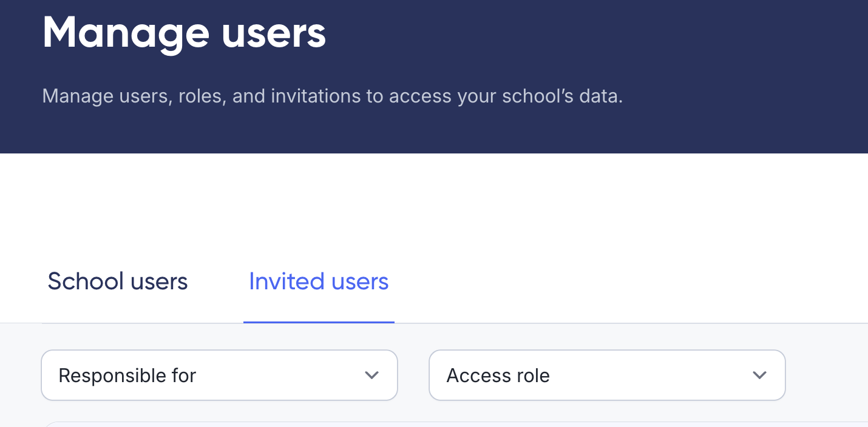Click the word "Manage" in the title

126,33
